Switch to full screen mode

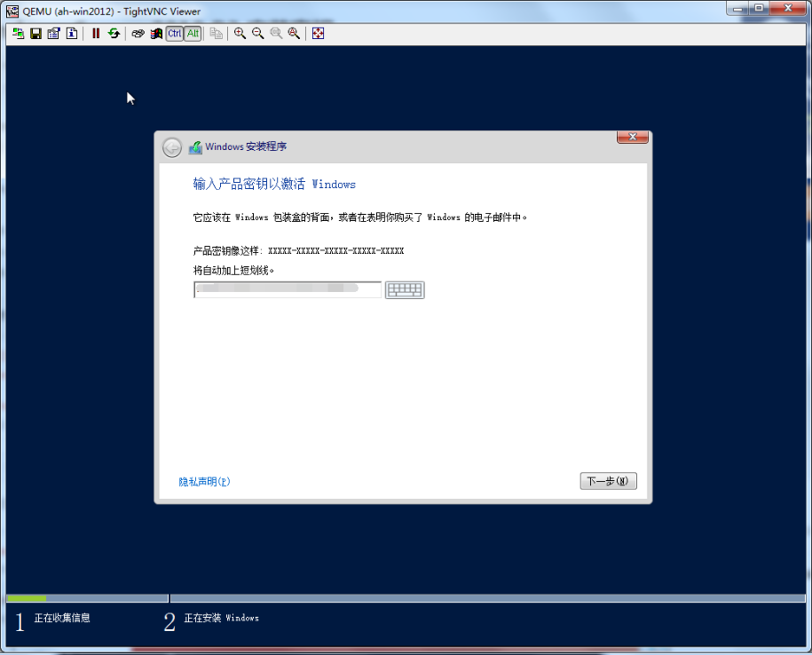318,34
